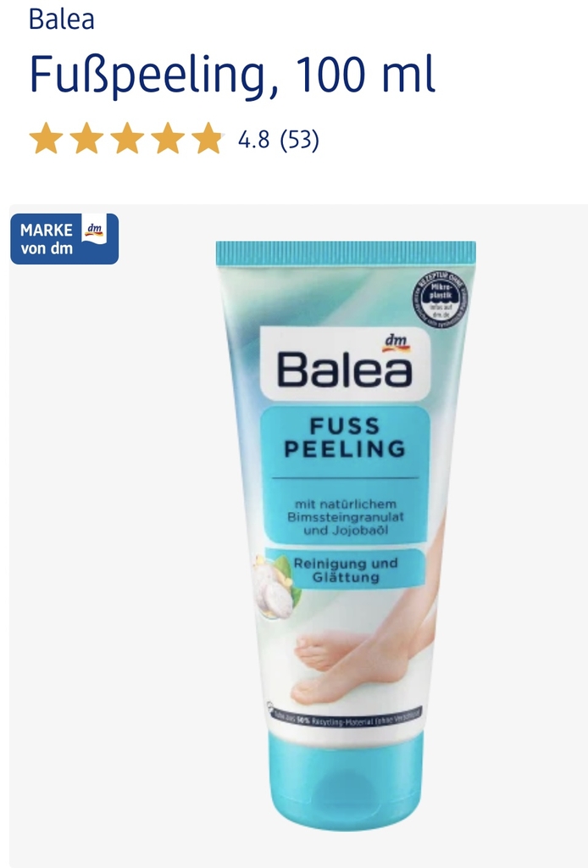This screenshot has width=588, height=868.
Task: Tap the Fußpeeling, 100 ml product title
Action: pos(232,75)
